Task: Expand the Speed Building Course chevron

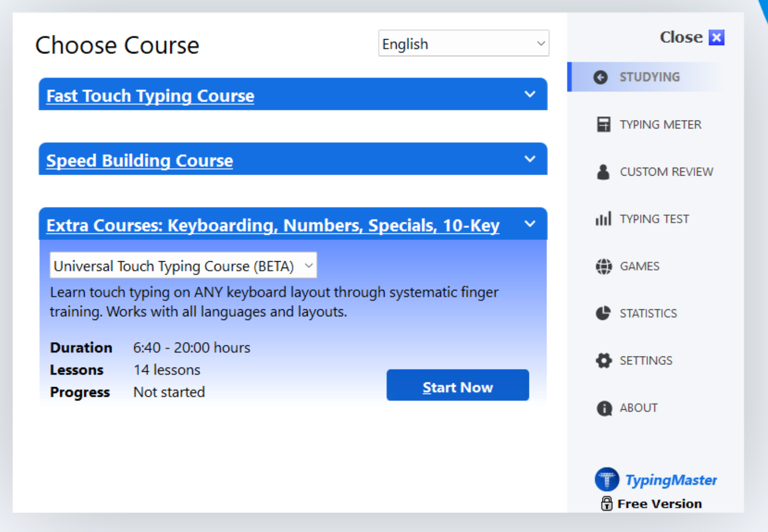Action: click(x=530, y=159)
